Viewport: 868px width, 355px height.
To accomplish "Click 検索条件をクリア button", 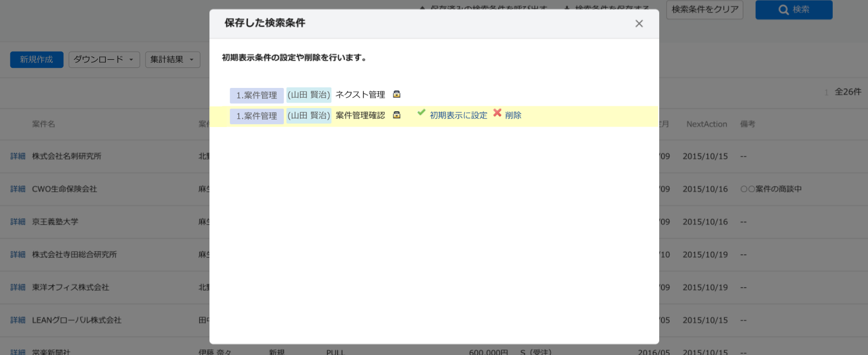I will (705, 10).
